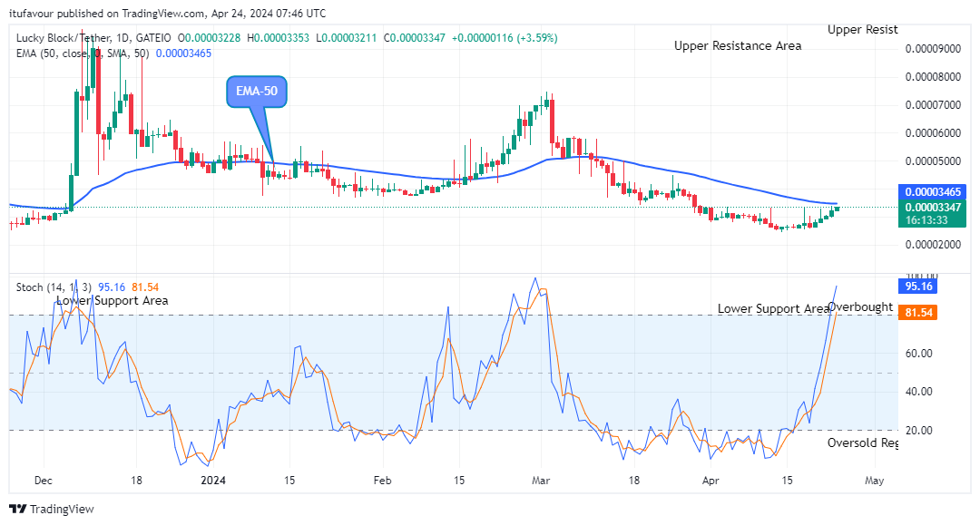
Task: Click the Mar label on time axis
Action: tap(541, 480)
